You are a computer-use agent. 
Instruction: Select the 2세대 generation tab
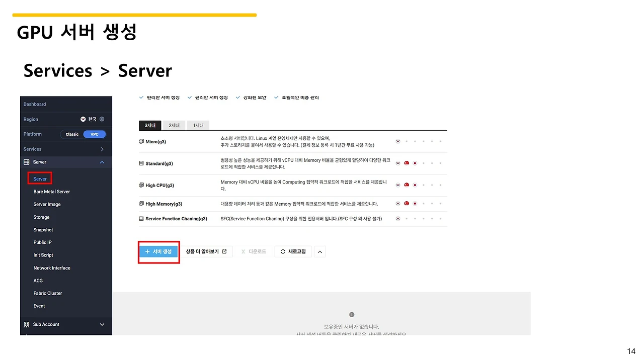tap(174, 125)
